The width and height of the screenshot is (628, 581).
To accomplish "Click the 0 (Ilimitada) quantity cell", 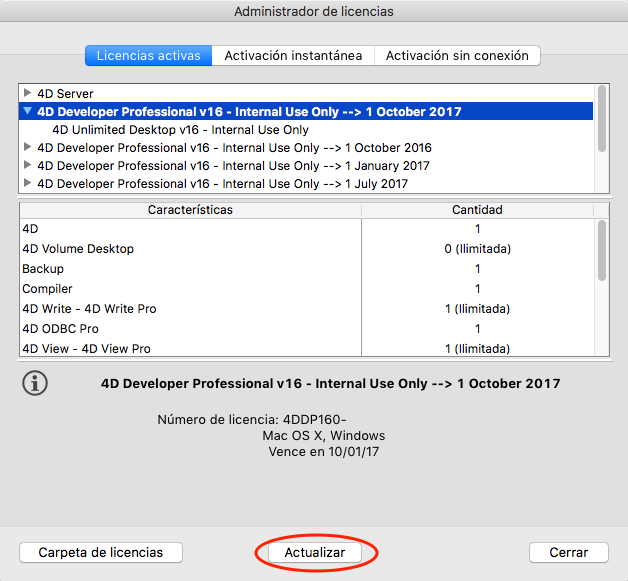I will 477,249.
